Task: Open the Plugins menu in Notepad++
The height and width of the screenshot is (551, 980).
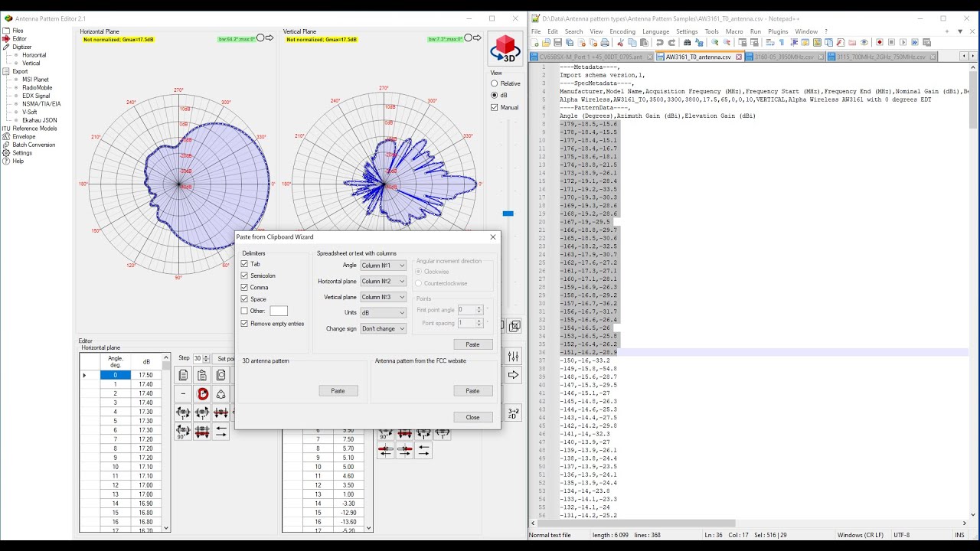Action: (778, 31)
